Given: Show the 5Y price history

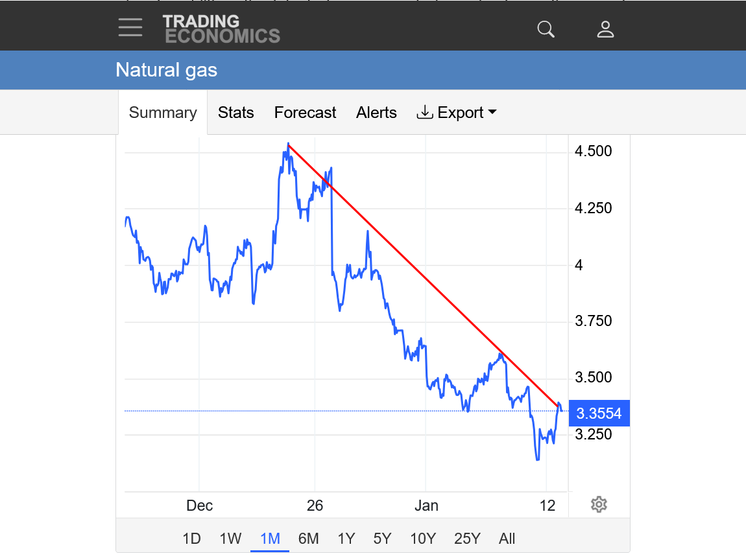Looking at the screenshot, I should tap(382, 539).
